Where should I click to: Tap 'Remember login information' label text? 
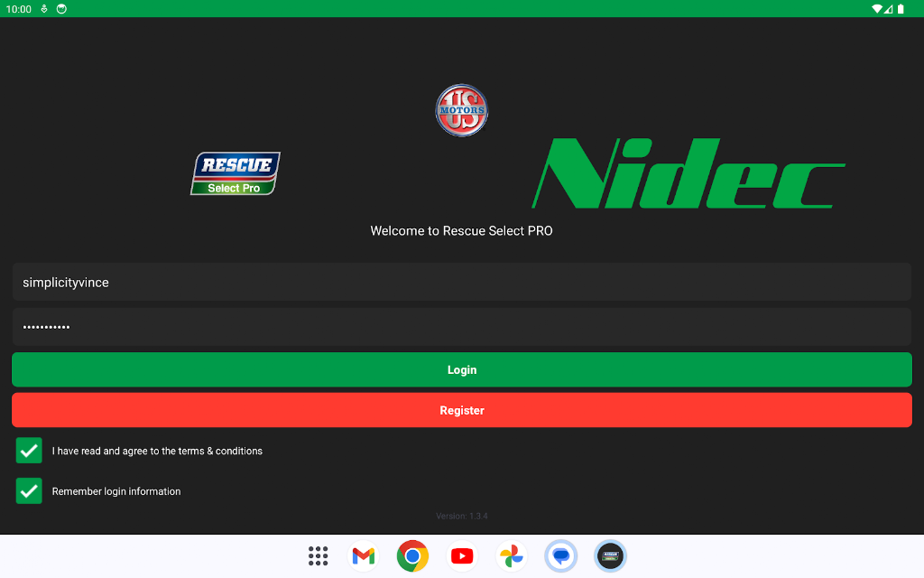tap(116, 491)
